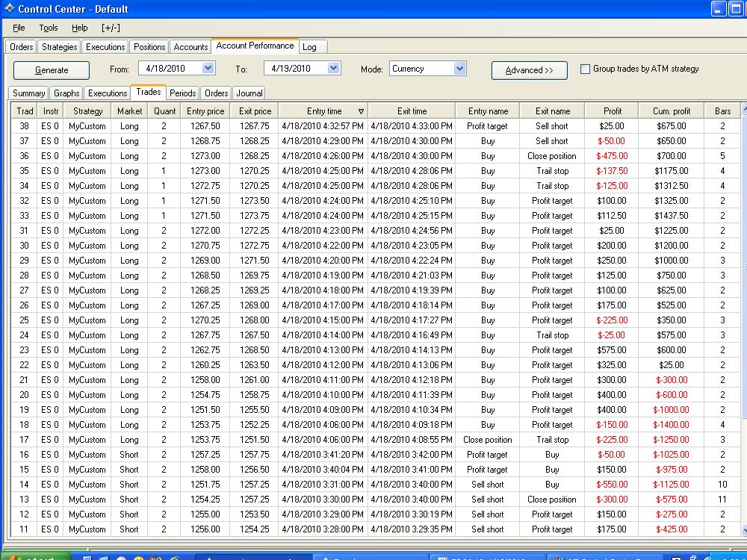
Task: Open the From date dropdown
Action: [x=208, y=69]
